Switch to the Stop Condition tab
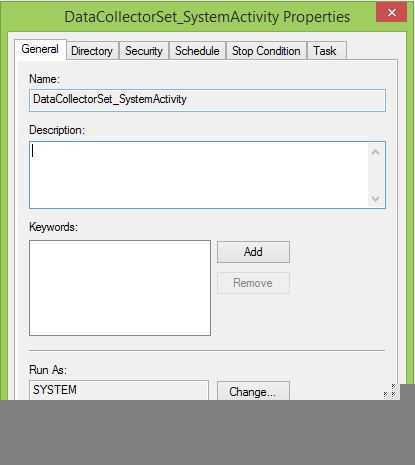 (x=266, y=51)
